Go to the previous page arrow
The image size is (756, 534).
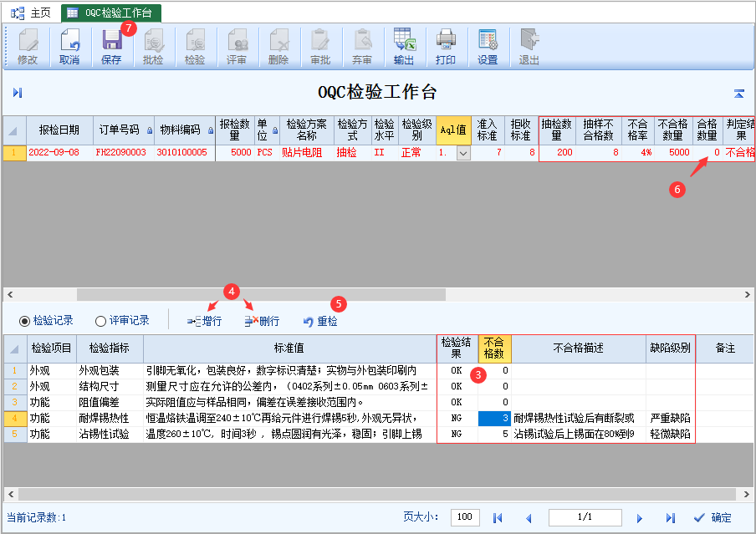click(x=529, y=518)
